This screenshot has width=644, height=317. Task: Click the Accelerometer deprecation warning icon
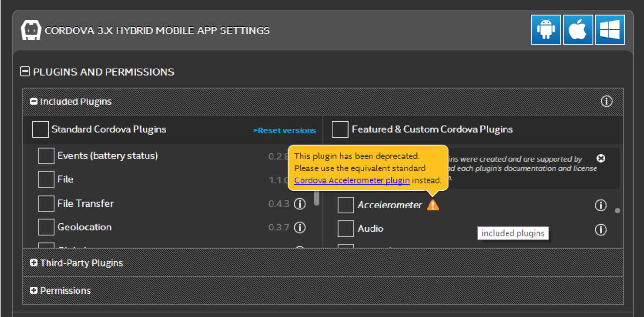(x=433, y=205)
